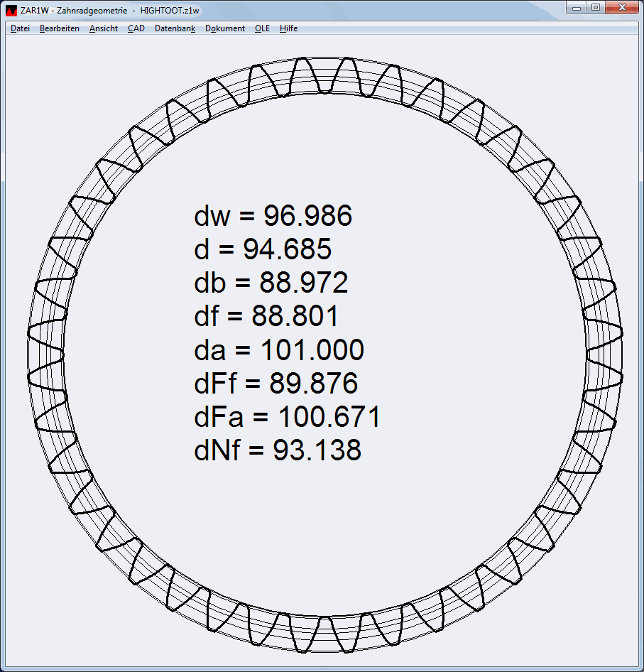Click the da = 101.000 text line
644x672 pixels.
click(278, 350)
